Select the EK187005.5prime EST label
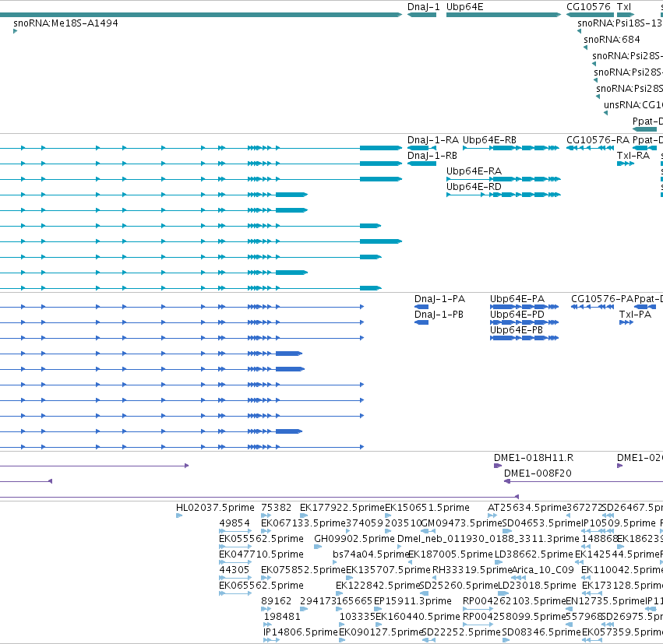 tap(451, 554)
